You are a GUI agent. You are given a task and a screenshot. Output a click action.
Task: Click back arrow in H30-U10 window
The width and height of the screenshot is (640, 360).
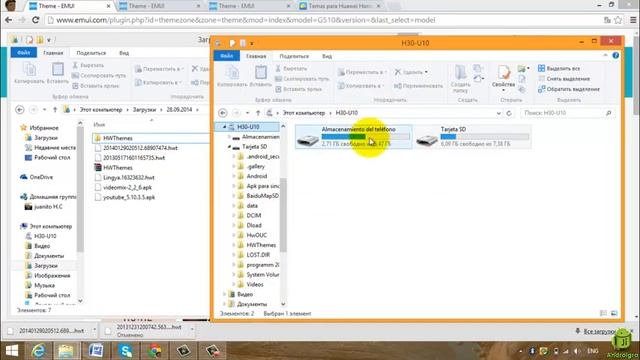(x=223, y=113)
